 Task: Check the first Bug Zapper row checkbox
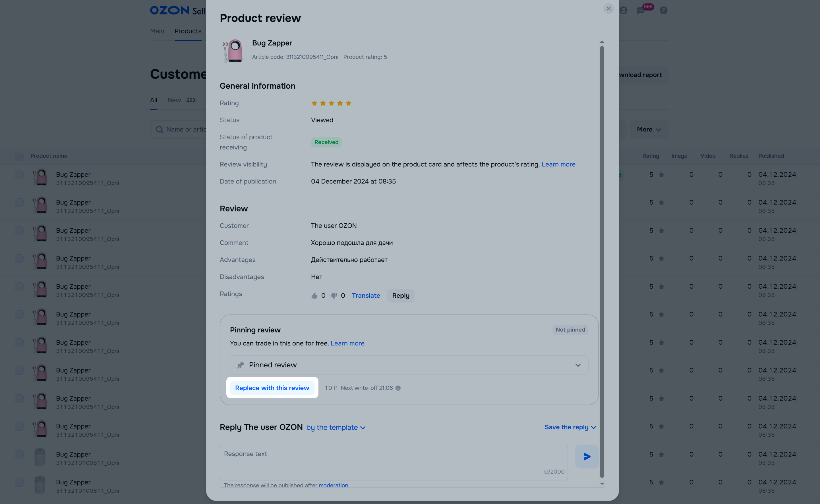pyautogui.click(x=19, y=175)
